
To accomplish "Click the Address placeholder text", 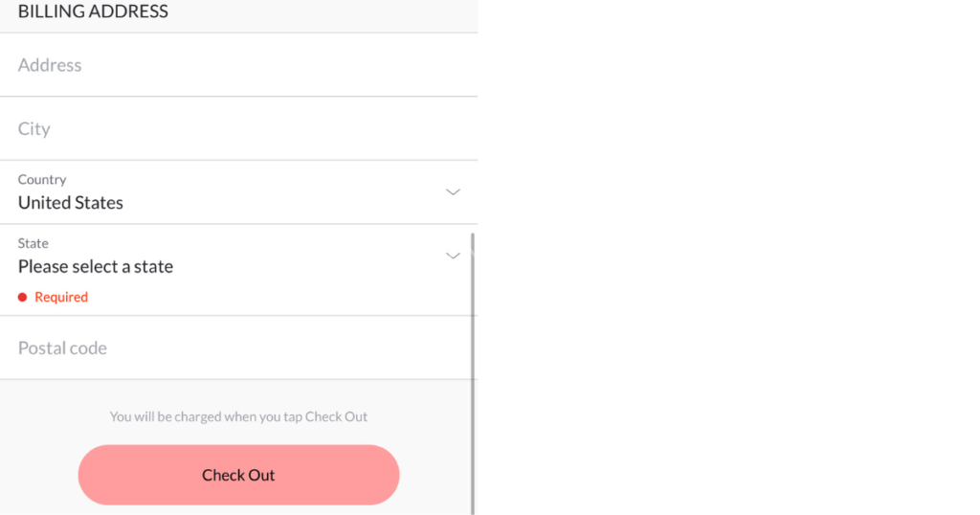I will click(50, 65).
